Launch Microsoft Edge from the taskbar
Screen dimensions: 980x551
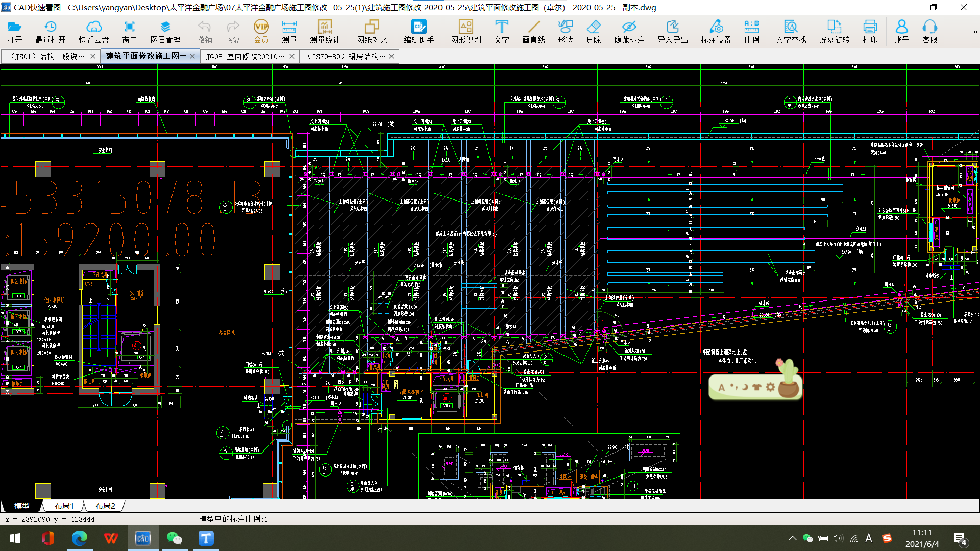point(79,538)
